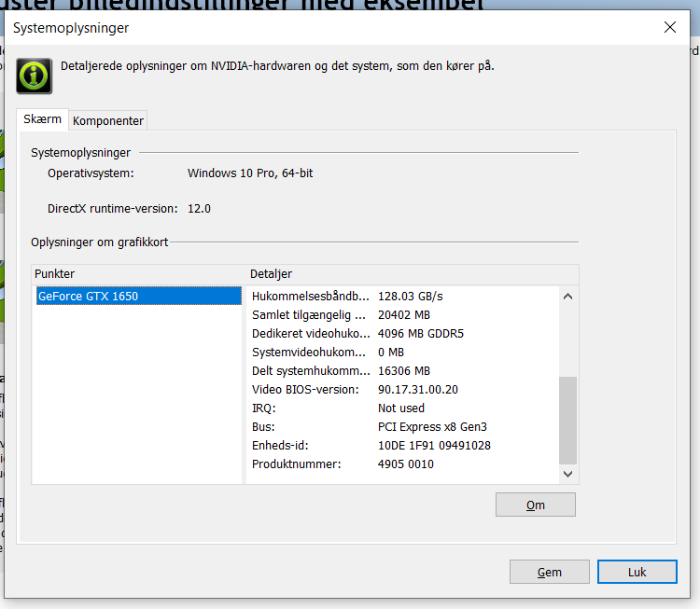This screenshot has height=609, width=700.
Task: Close the Systemoplysninger dialog with X
Action: (669, 27)
